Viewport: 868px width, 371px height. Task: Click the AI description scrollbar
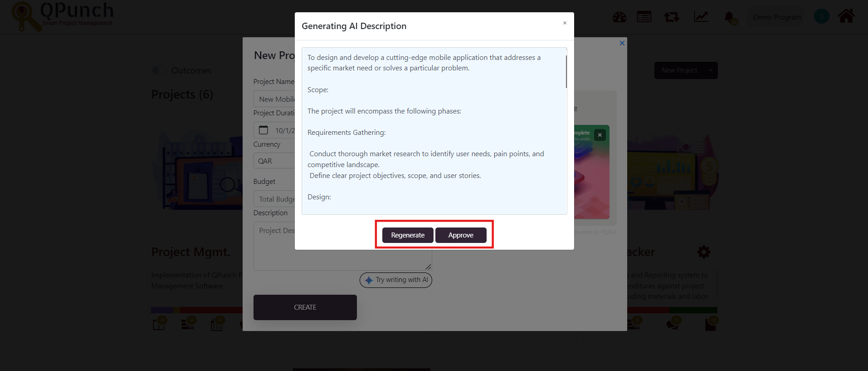pos(566,72)
